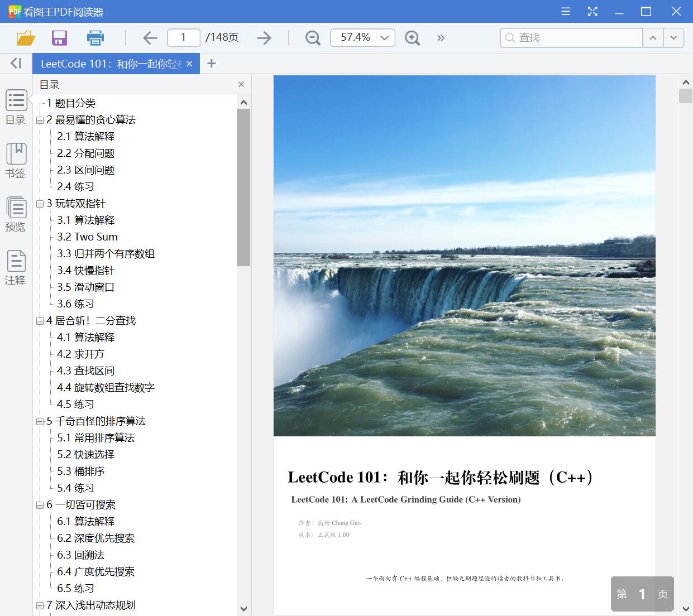Collapse the sidebar with the left arrow
The height and width of the screenshot is (616, 693).
tap(15, 62)
